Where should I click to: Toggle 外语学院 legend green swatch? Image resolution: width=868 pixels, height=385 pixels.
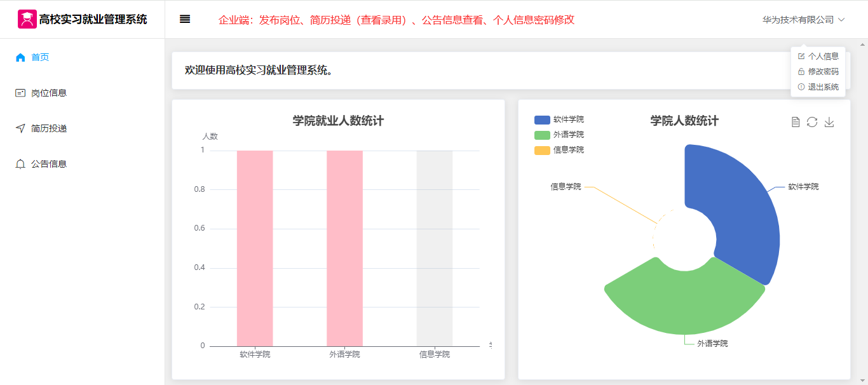point(542,135)
